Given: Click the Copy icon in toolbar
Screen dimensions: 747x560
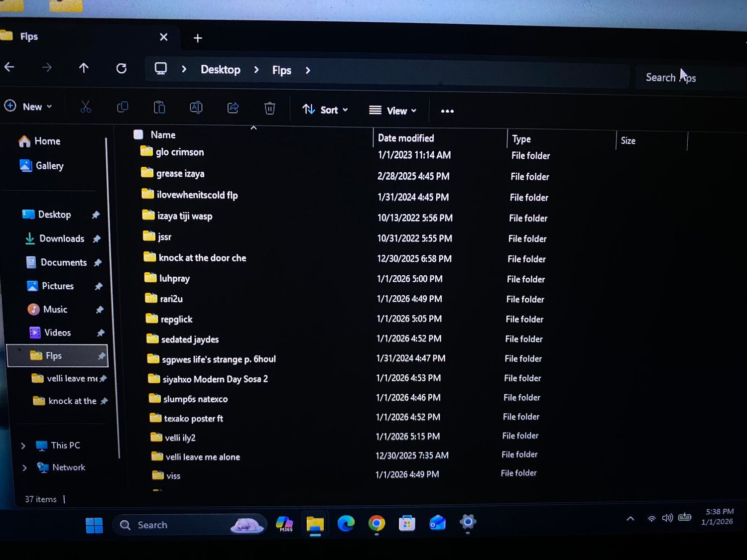Looking at the screenshot, I should click(123, 107).
